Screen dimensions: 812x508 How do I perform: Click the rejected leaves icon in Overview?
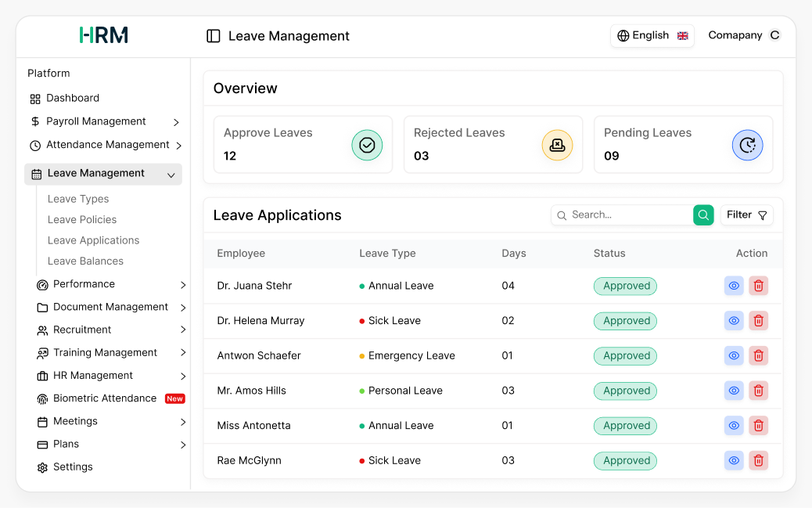557,145
